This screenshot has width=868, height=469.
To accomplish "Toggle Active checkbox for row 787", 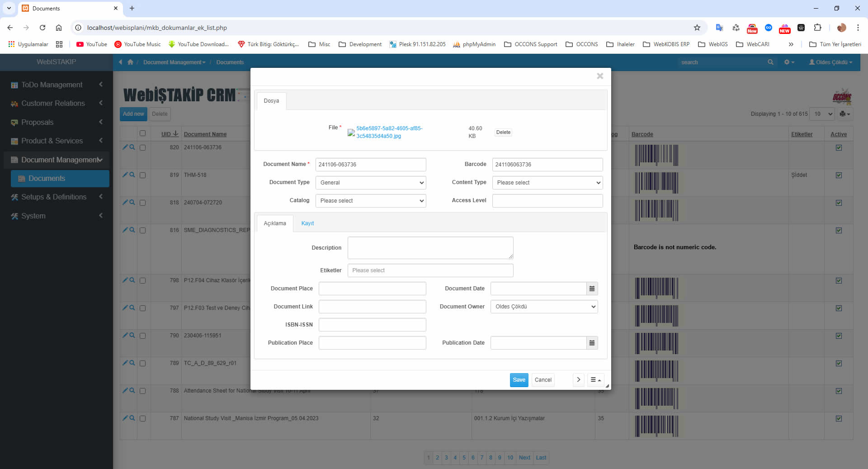I will 839,418.
